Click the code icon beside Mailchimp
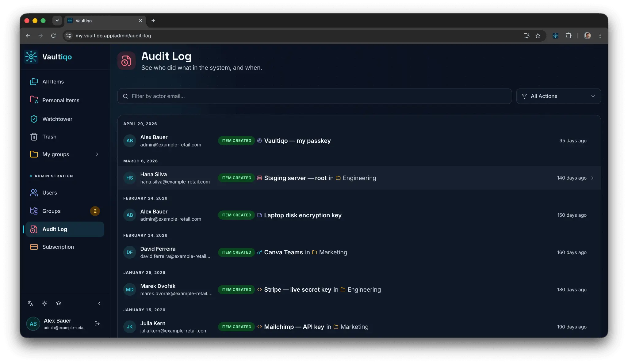 click(259, 327)
